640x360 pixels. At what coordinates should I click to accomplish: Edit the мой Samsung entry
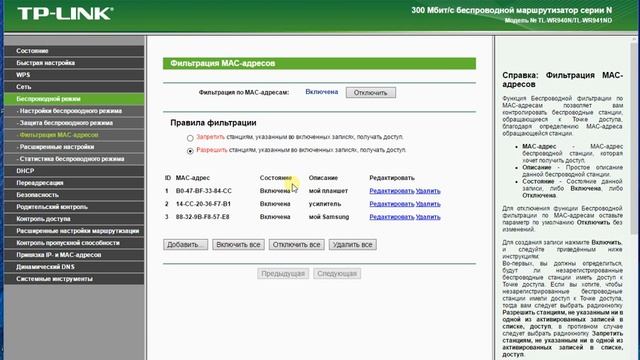click(391, 217)
